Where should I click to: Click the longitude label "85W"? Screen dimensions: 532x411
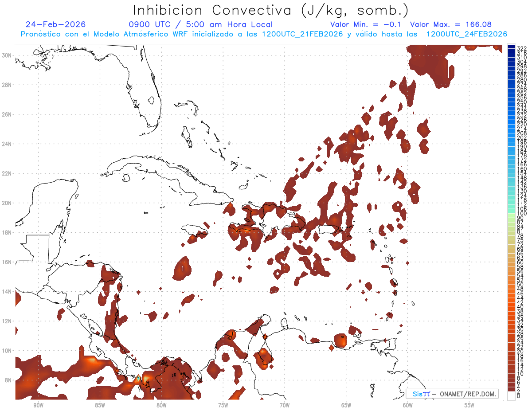100,405
